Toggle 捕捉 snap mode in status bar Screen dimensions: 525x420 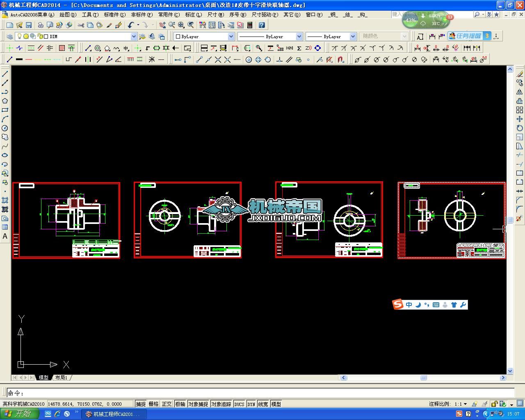click(x=141, y=404)
